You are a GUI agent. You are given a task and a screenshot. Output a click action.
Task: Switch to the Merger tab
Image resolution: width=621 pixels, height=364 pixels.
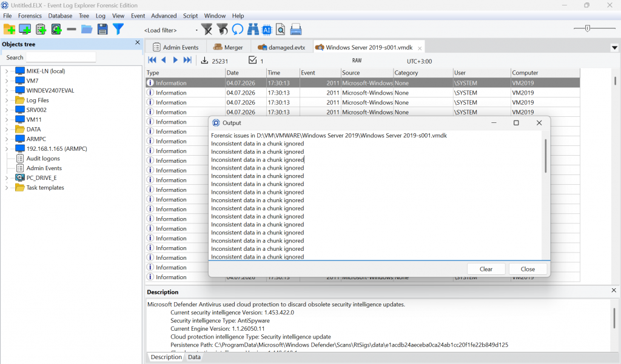[228, 47]
